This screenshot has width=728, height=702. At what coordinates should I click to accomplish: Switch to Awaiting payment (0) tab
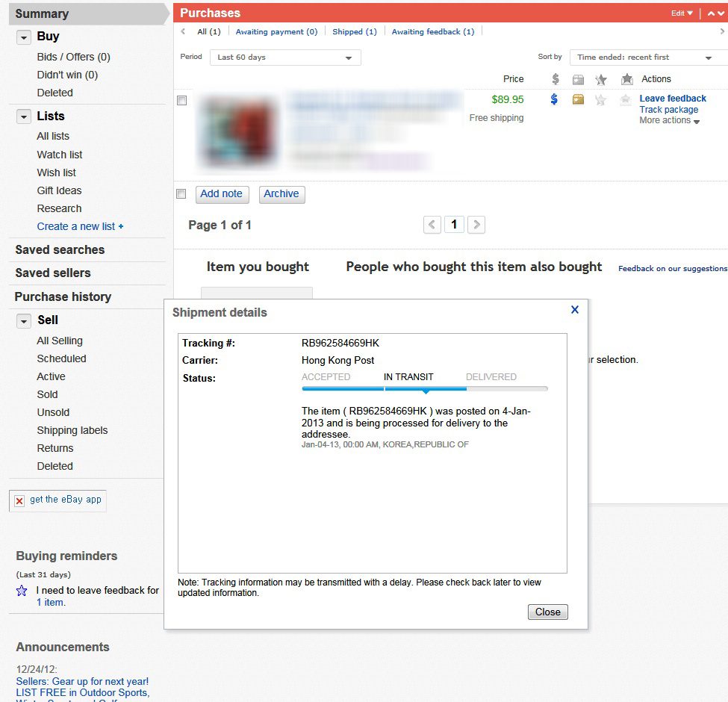(x=277, y=31)
